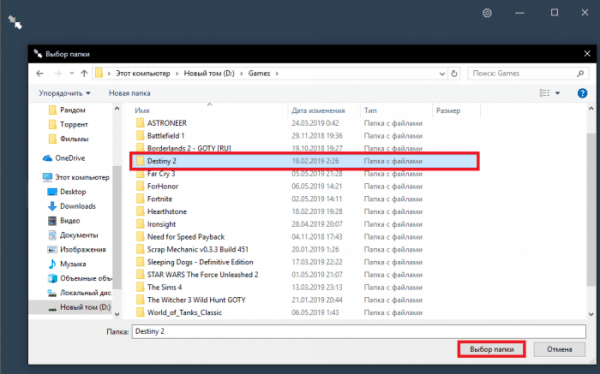
Task: Open the Упорядочить menu
Action: [64, 93]
